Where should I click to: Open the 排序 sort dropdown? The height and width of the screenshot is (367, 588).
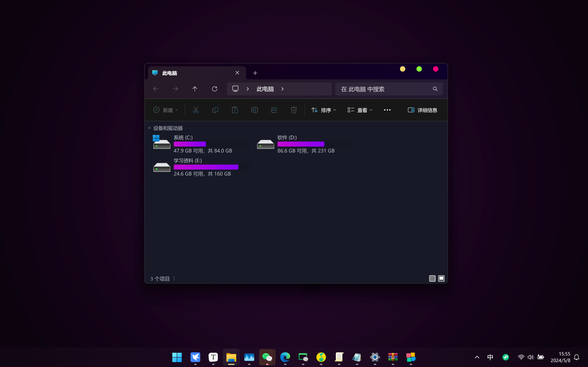click(x=324, y=110)
